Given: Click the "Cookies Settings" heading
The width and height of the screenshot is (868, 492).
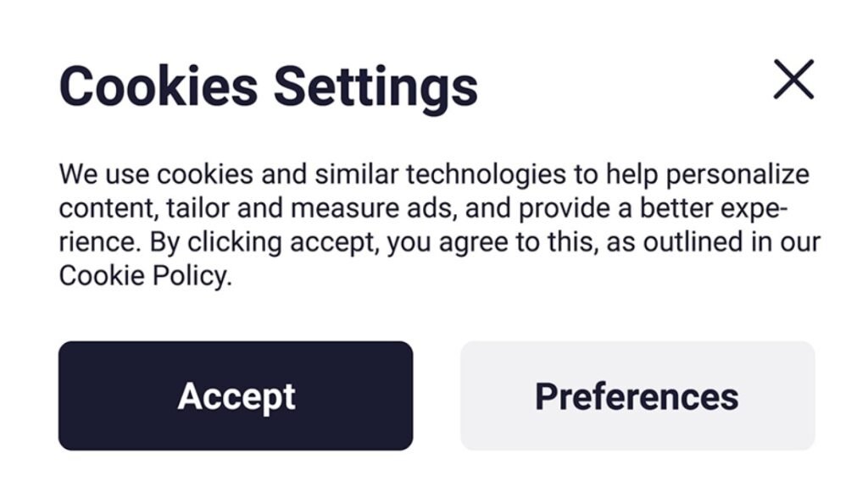Looking at the screenshot, I should pyautogui.click(x=268, y=86).
